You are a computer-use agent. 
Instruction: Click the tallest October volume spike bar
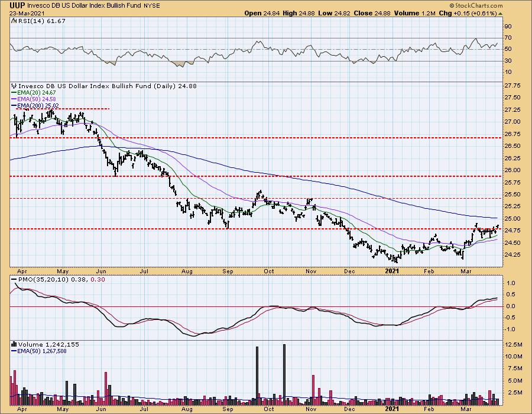pos(284,374)
